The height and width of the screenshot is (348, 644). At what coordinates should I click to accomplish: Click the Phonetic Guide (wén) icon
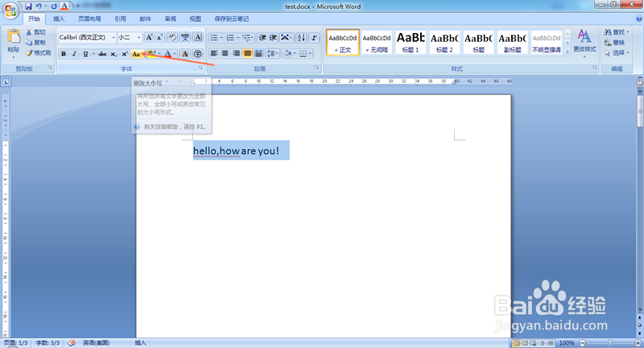(x=185, y=37)
